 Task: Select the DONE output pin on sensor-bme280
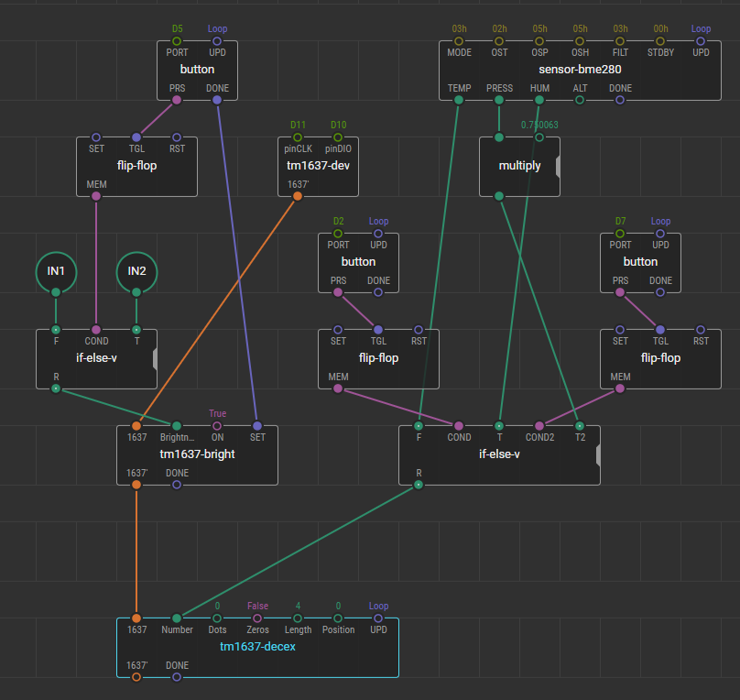(x=620, y=100)
